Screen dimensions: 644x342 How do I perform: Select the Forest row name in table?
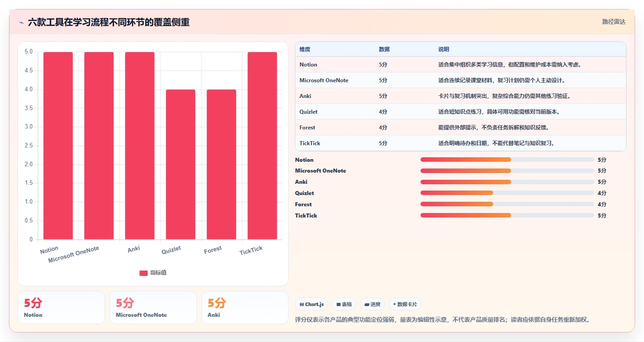307,128
